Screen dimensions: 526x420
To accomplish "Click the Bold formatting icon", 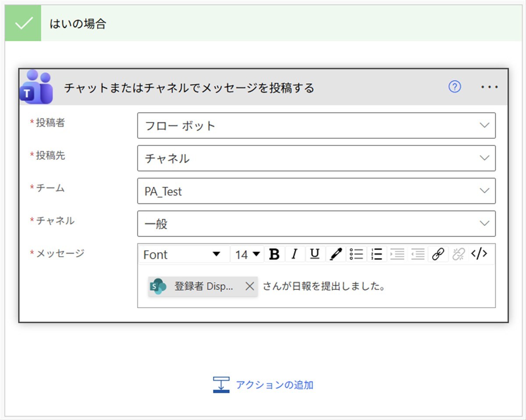I will (274, 254).
